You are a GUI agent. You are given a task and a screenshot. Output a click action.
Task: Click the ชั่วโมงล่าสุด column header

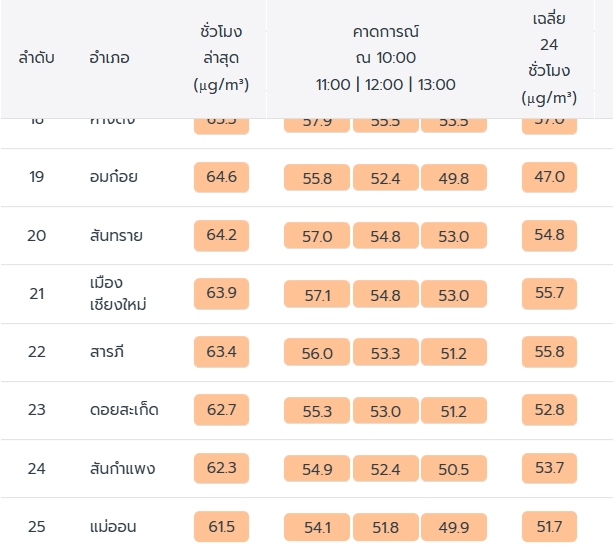click(221, 58)
